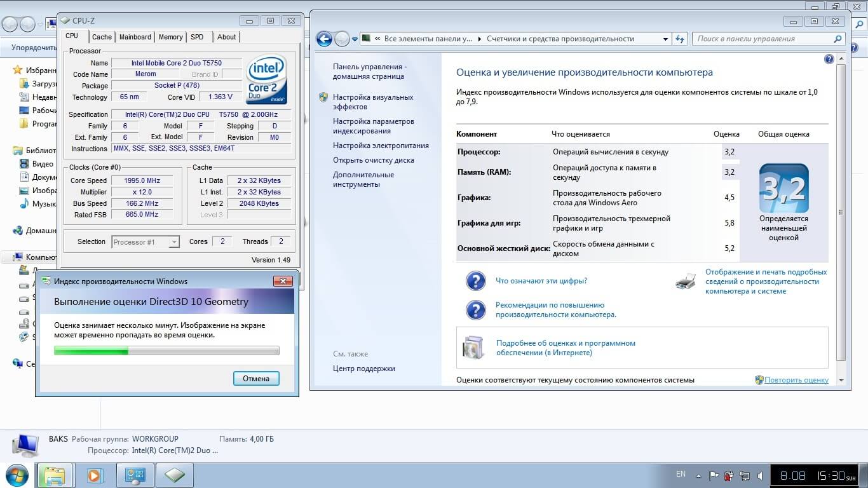Image resolution: width=868 pixels, height=488 pixels.
Task: Click the printer icon for detailed report
Action: [x=685, y=281]
